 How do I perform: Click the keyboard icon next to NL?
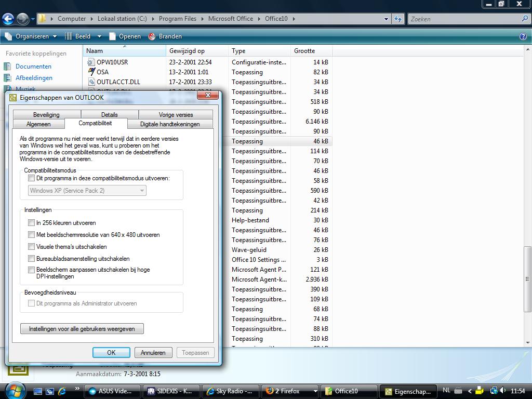coord(458,391)
